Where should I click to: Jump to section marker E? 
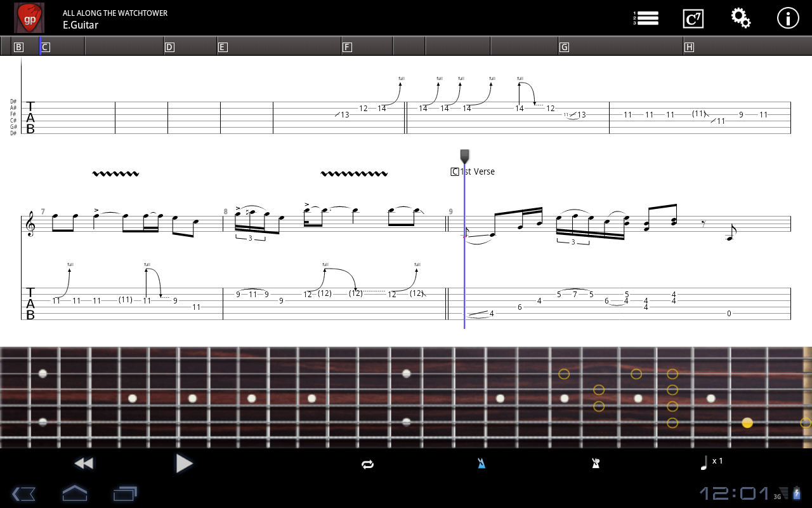[x=222, y=47]
